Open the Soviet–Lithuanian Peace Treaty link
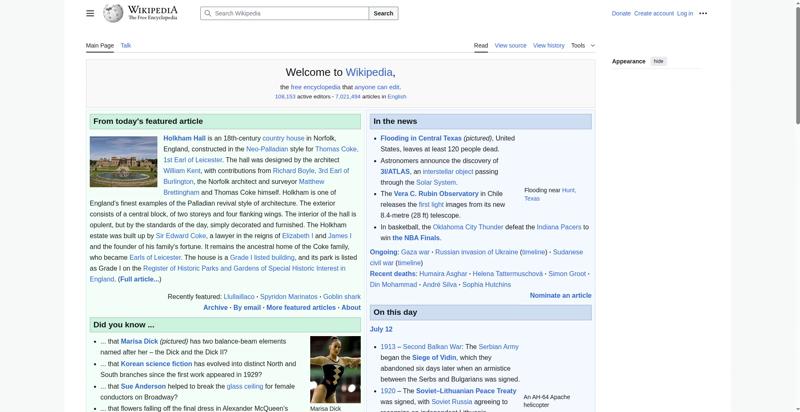 pos(466,391)
